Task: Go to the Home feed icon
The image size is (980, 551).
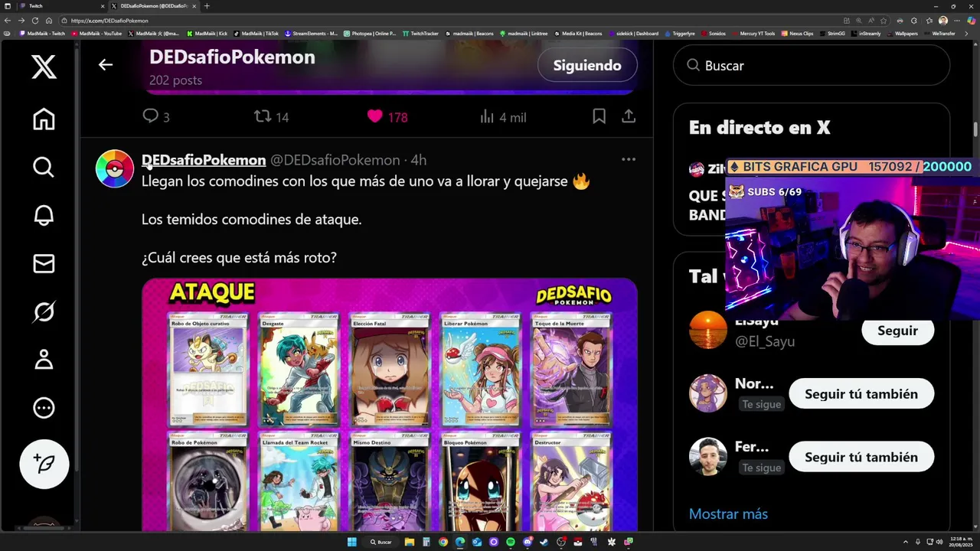Action: pyautogui.click(x=44, y=119)
